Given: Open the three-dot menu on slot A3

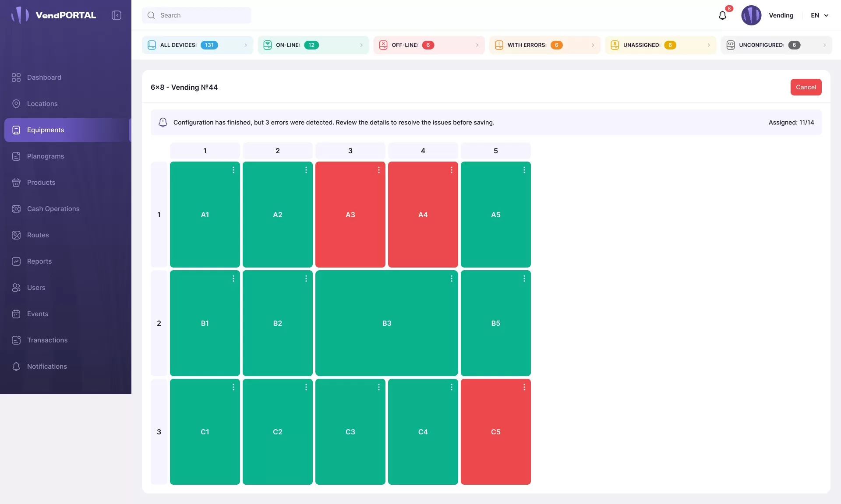Looking at the screenshot, I should click(x=378, y=170).
